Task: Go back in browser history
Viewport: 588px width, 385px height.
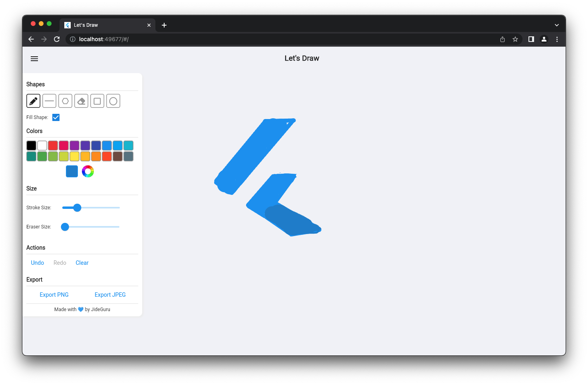Action: [x=31, y=39]
